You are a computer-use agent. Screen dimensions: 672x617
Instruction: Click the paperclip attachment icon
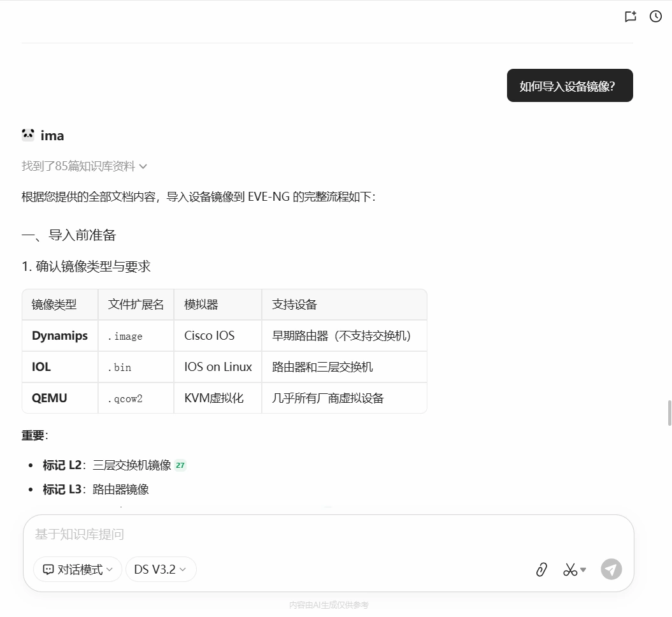click(541, 569)
